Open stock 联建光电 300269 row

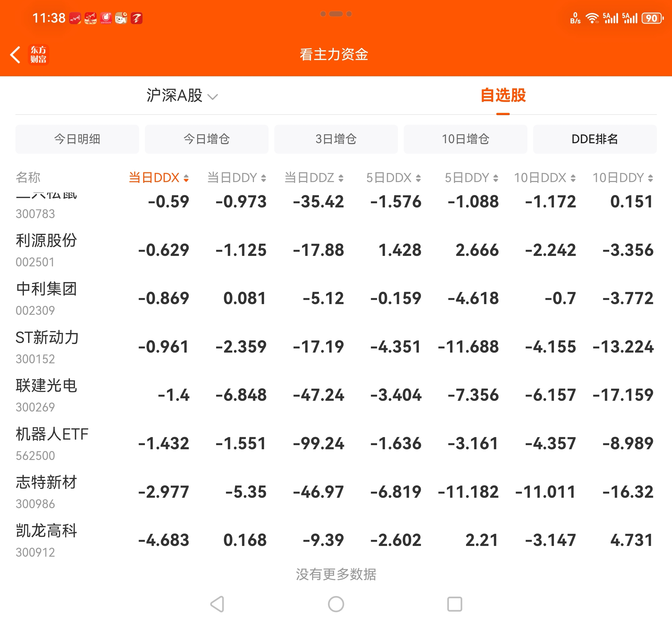click(47, 395)
